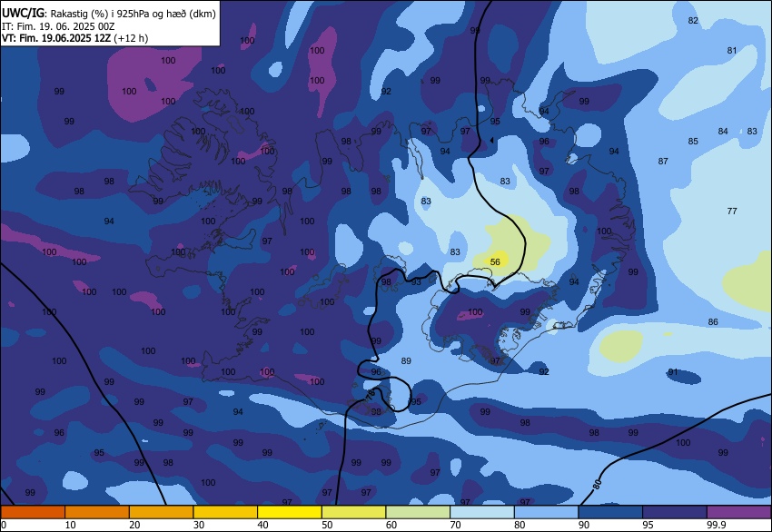Click the 82 humidity value on the map
The width and height of the screenshot is (772, 532).
tap(693, 20)
